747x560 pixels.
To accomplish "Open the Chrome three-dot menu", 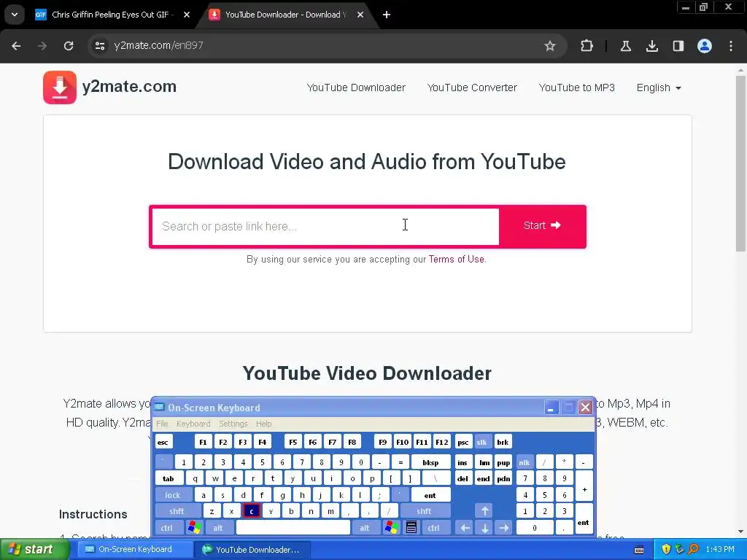I will click(731, 46).
